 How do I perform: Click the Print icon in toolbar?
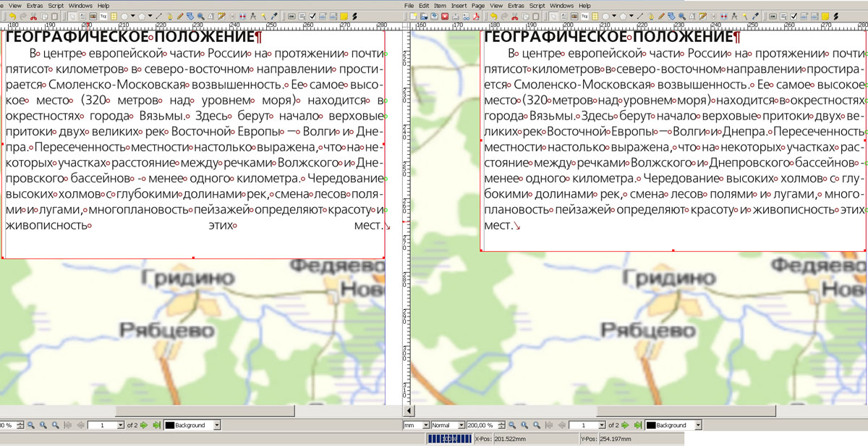click(455, 16)
